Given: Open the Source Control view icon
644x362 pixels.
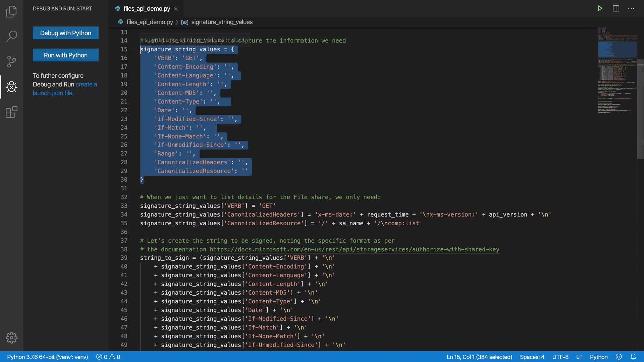Looking at the screenshot, I should tap(11, 61).
